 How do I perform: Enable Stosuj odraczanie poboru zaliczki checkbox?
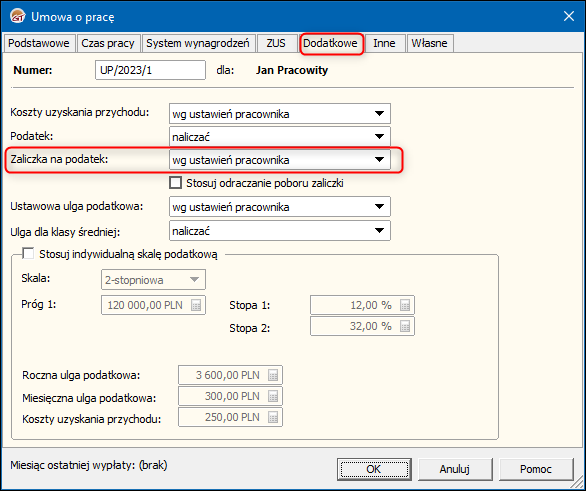[175, 183]
